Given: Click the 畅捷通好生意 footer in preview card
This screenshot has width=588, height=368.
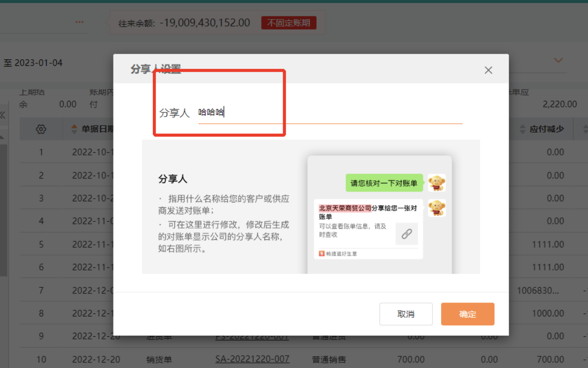Looking at the screenshot, I should (338, 254).
